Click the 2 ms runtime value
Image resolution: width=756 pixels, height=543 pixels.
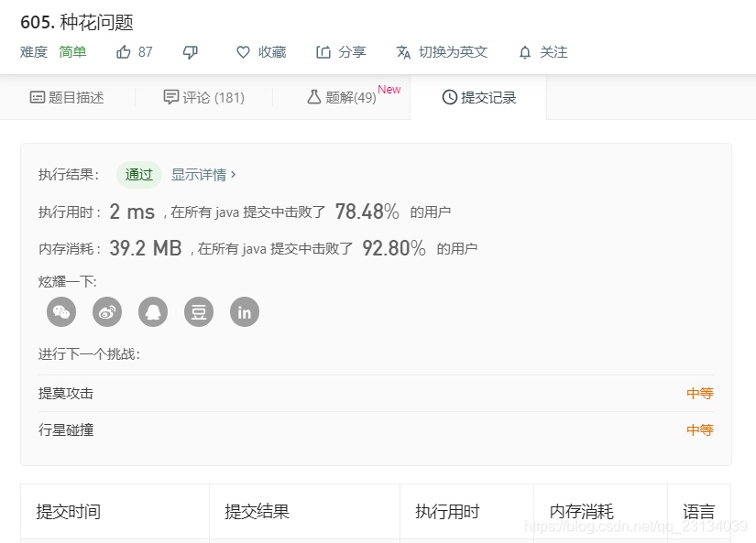[132, 212]
